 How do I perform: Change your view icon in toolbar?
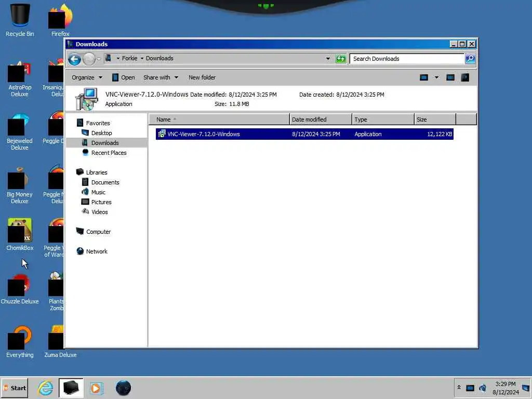tap(424, 77)
